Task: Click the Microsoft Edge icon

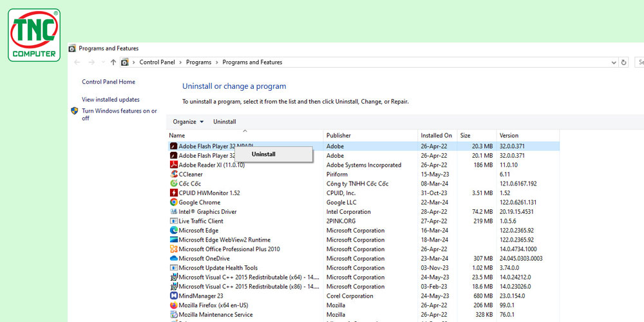Action: tap(173, 231)
